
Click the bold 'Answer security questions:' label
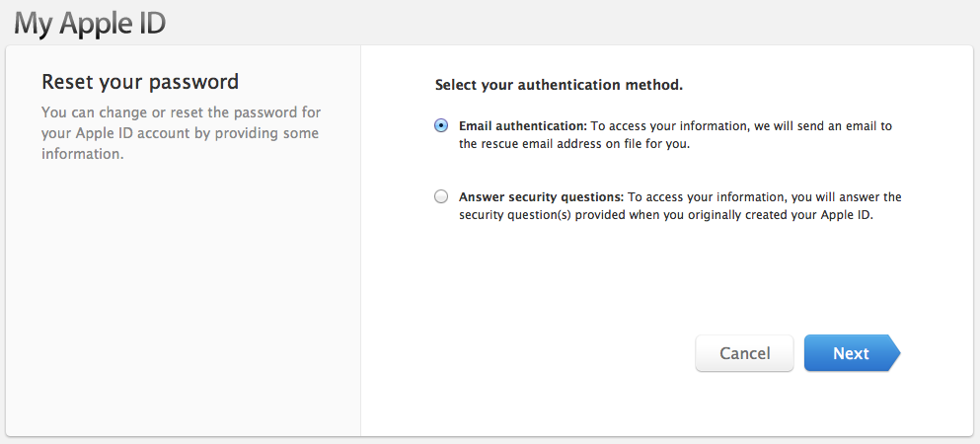coord(541,197)
